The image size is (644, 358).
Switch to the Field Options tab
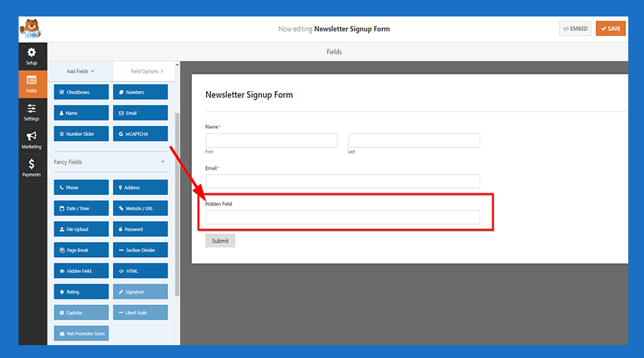[146, 71]
